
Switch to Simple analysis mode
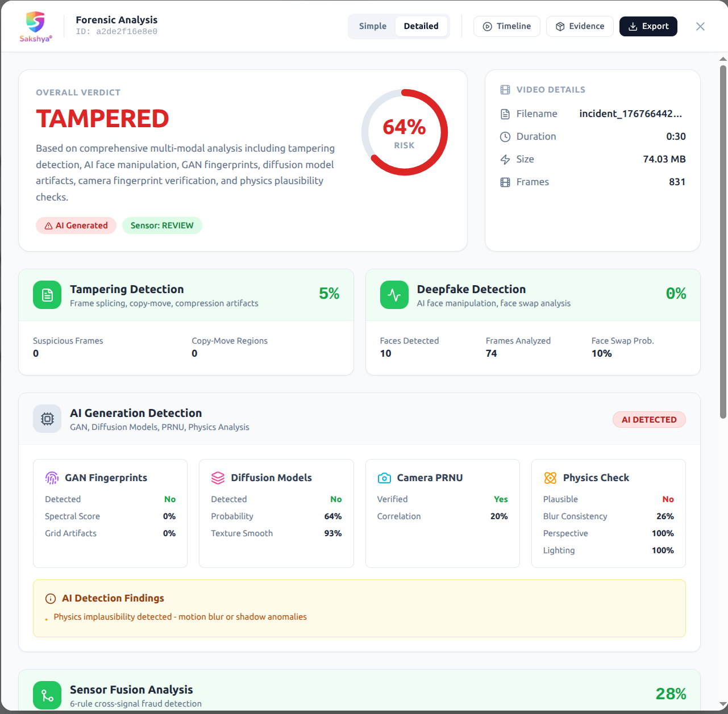[373, 26]
